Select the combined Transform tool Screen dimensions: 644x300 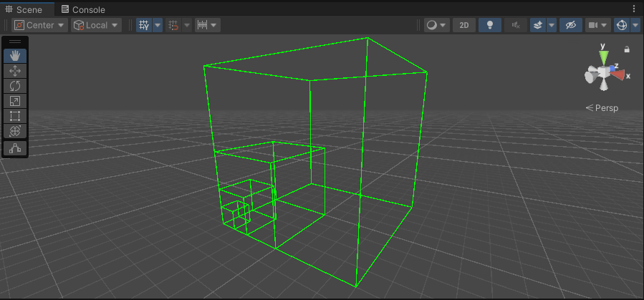(15, 131)
